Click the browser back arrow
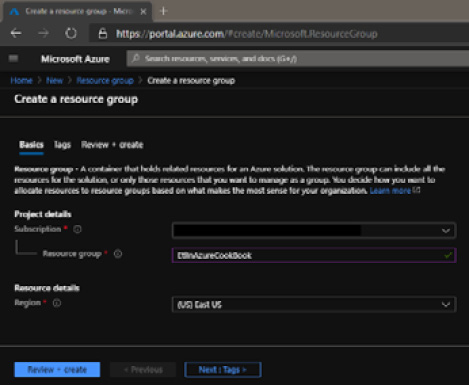Viewport: 469px width, 385px height. [x=16, y=33]
